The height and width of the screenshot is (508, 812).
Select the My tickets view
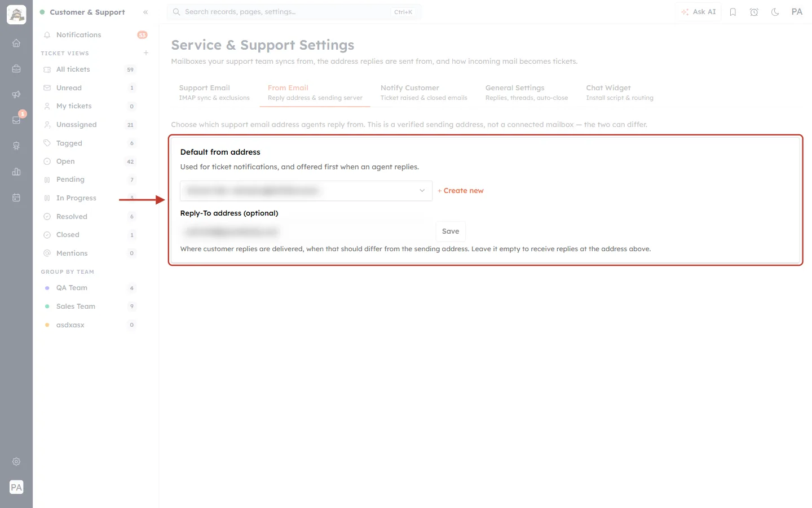pyautogui.click(x=89, y=106)
